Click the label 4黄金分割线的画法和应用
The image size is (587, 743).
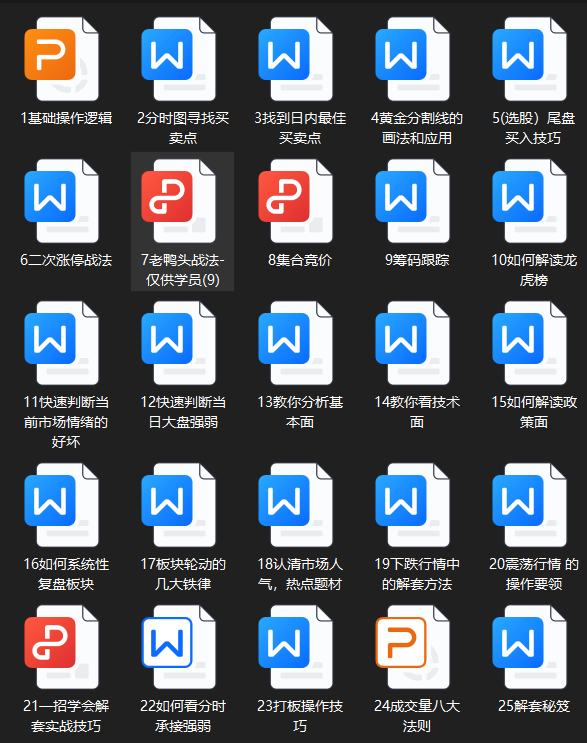pyautogui.click(x=417, y=128)
